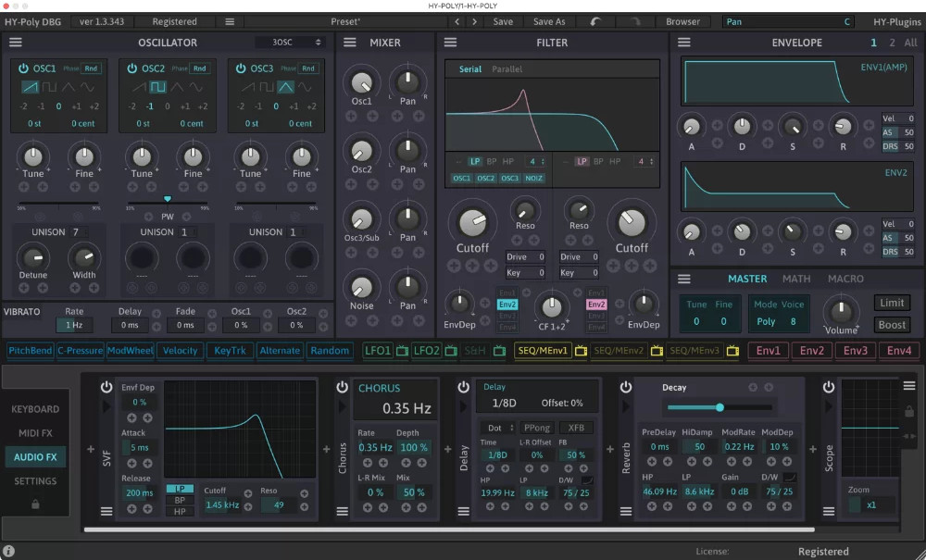
Task: Toggle the Limit button in Master section
Action: point(891,303)
